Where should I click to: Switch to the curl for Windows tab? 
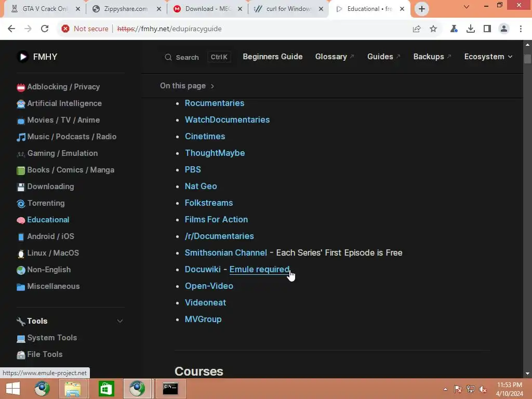tap(288, 9)
